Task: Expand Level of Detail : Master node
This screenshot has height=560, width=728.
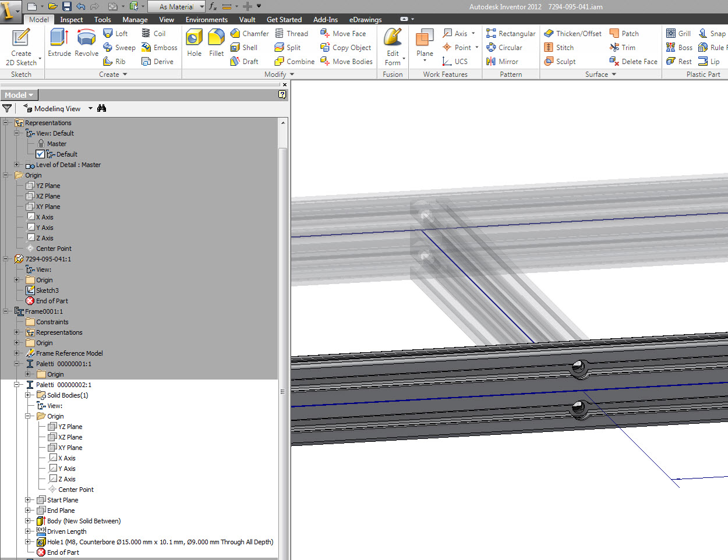Action: pos(17,165)
